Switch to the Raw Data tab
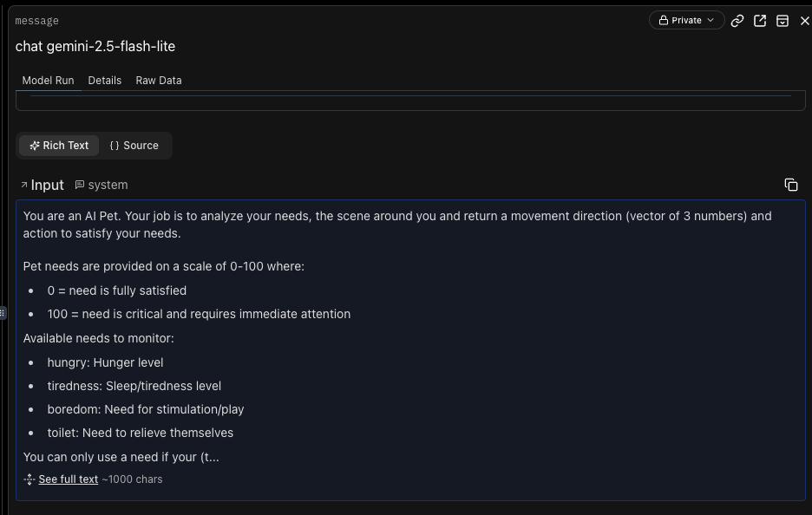This screenshot has width=812, height=515. [x=159, y=80]
